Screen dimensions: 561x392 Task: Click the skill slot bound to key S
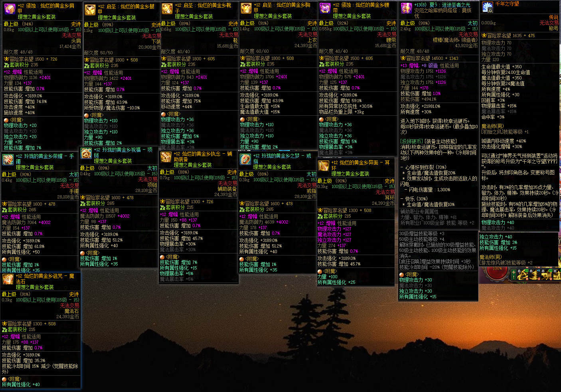tap(535, 274)
